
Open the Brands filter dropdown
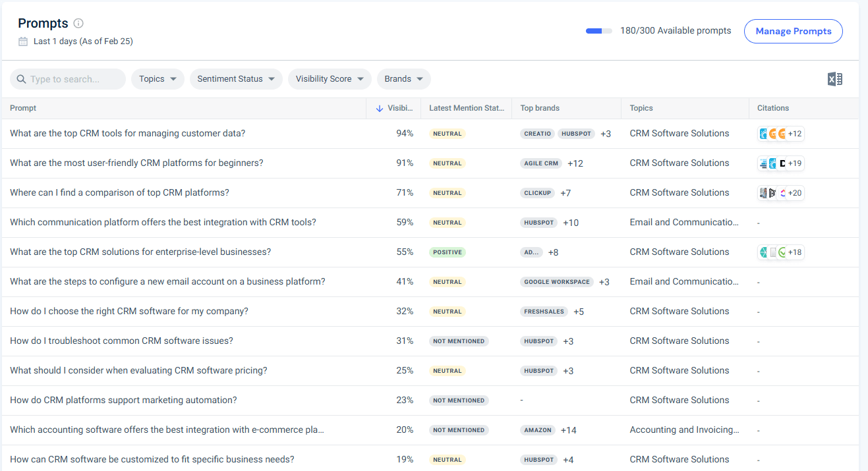[404, 79]
